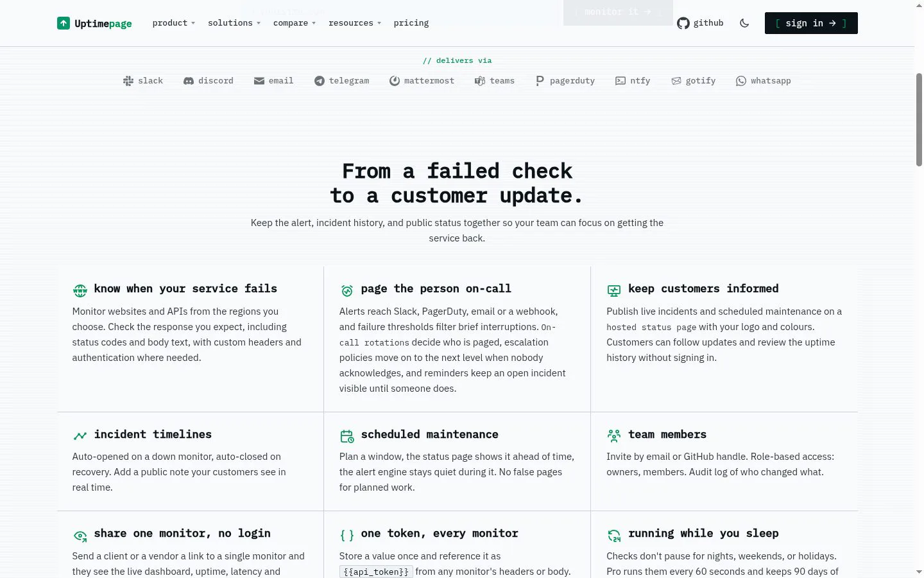Select the whatsapp channel label
The width and height of the screenshot is (924, 578).
click(x=771, y=81)
